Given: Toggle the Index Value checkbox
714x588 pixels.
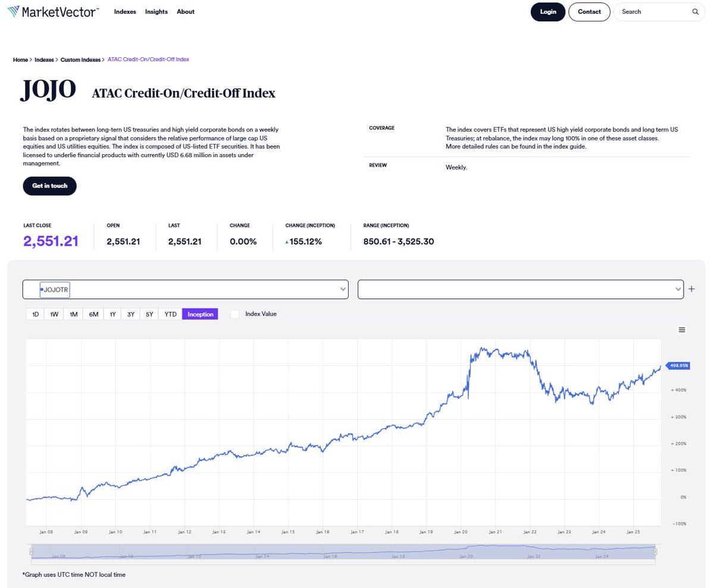Looking at the screenshot, I should pyautogui.click(x=234, y=314).
